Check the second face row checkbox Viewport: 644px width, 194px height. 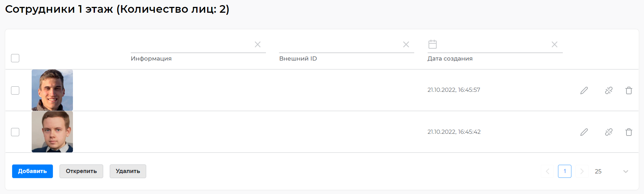click(15, 132)
